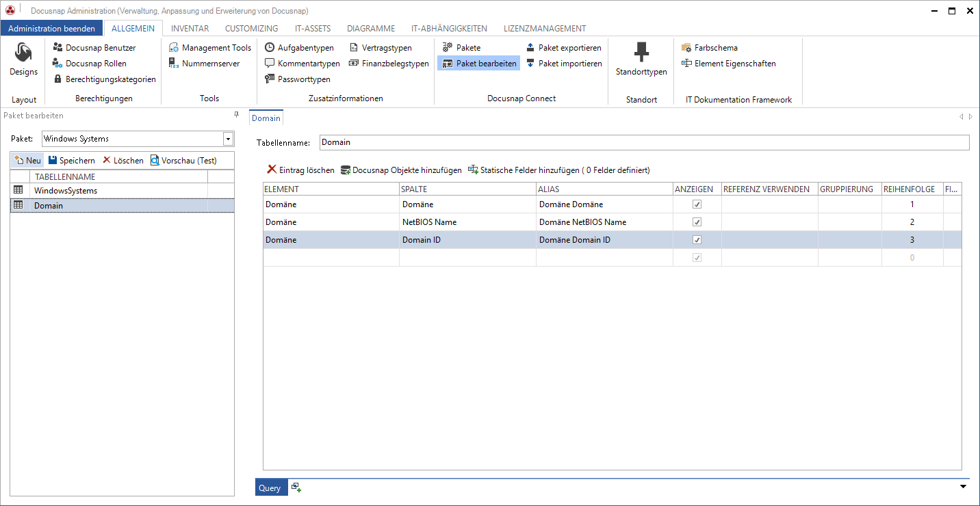Open Standorttypen

(641, 59)
